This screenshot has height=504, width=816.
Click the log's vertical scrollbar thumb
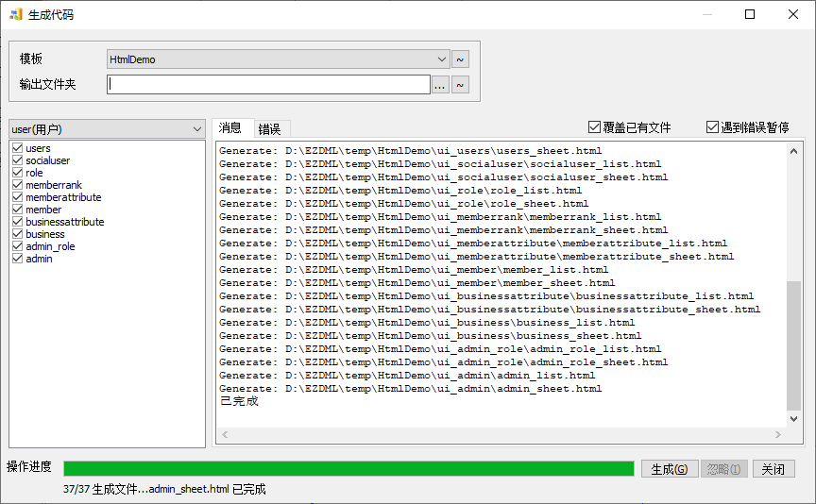pos(793,345)
